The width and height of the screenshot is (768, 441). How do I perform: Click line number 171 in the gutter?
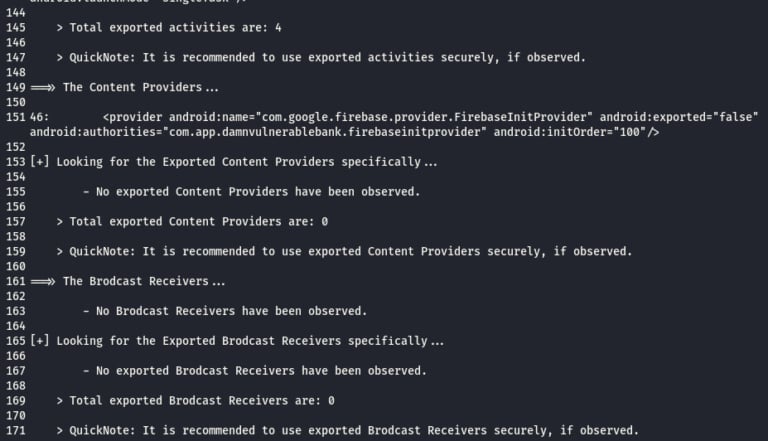click(x=16, y=431)
